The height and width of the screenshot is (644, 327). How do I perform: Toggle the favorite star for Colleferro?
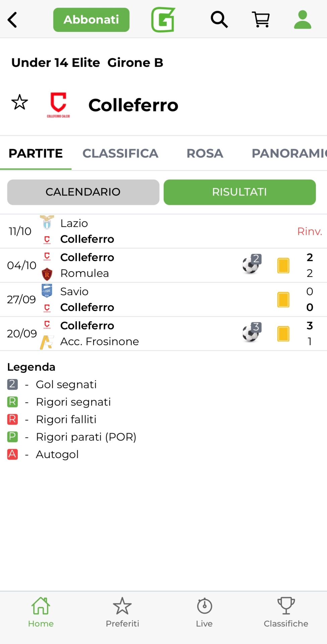(19, 102)
